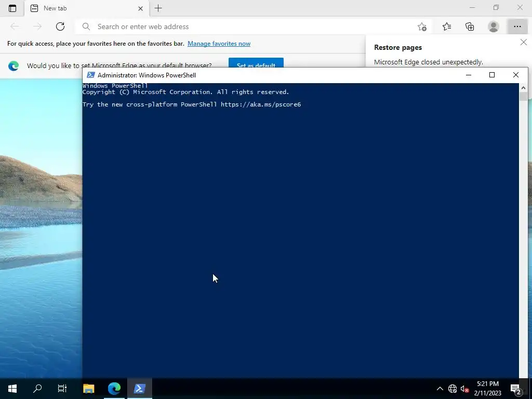Open the clock showing 5:21 PM
The image size is (532, 399).
[487, 389]
